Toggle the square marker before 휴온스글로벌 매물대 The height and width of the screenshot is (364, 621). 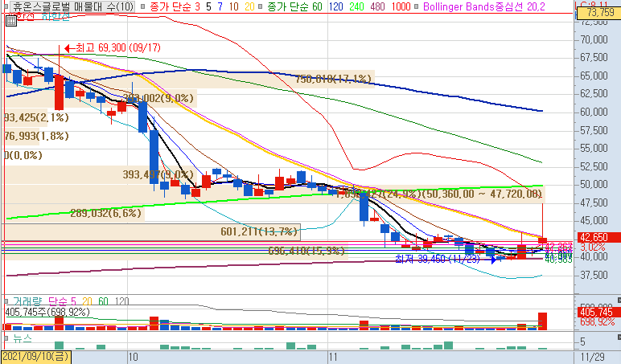point(6,6)
